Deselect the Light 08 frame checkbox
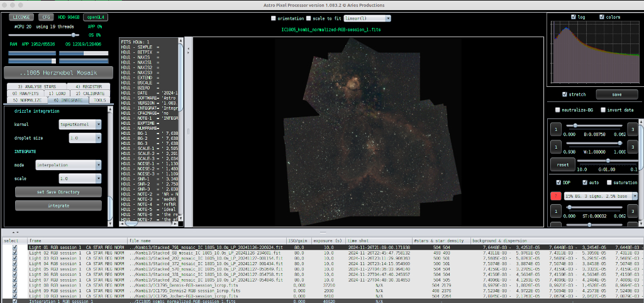The height and width of the screenshot is (303, 644). 15,285
